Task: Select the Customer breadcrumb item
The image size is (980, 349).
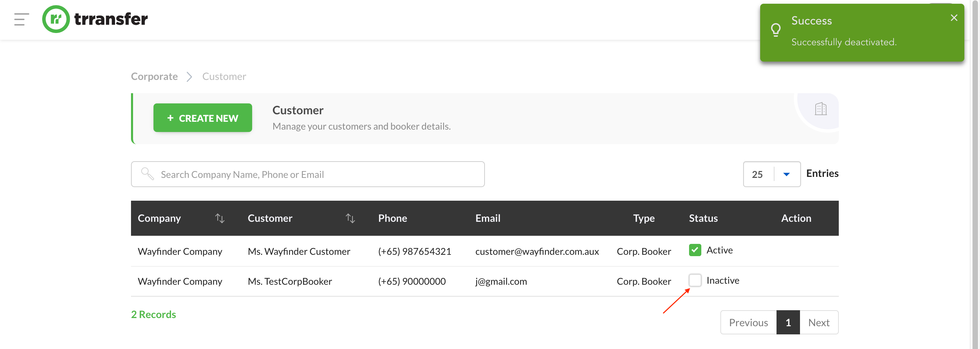Action: (224, 77)
